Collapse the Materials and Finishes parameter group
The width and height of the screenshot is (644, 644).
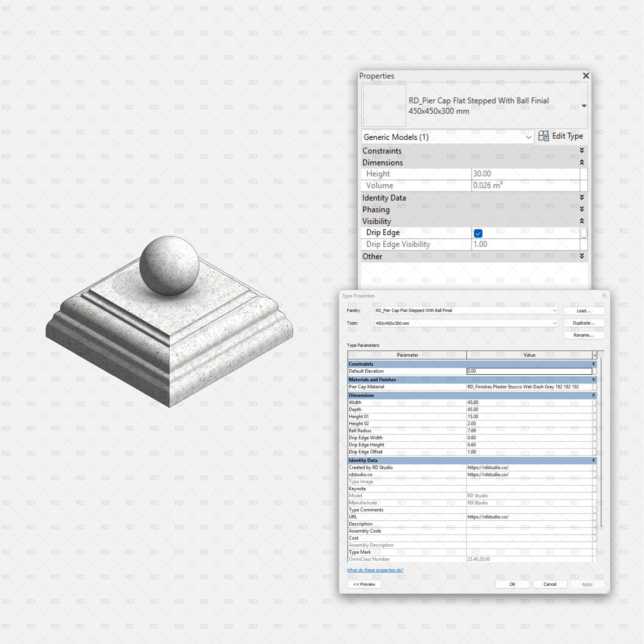[594, 379]
